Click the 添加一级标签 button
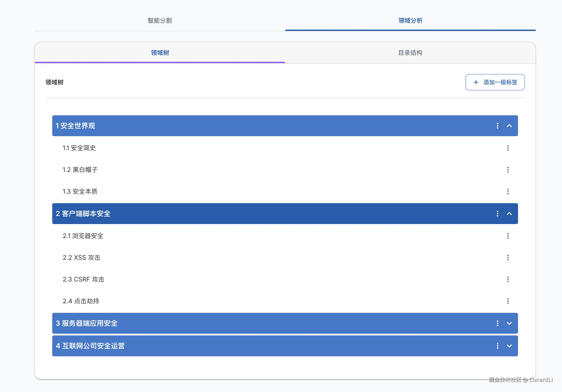Image resolution: width=562 pixels, height=392 pixels. click(495, 82)
